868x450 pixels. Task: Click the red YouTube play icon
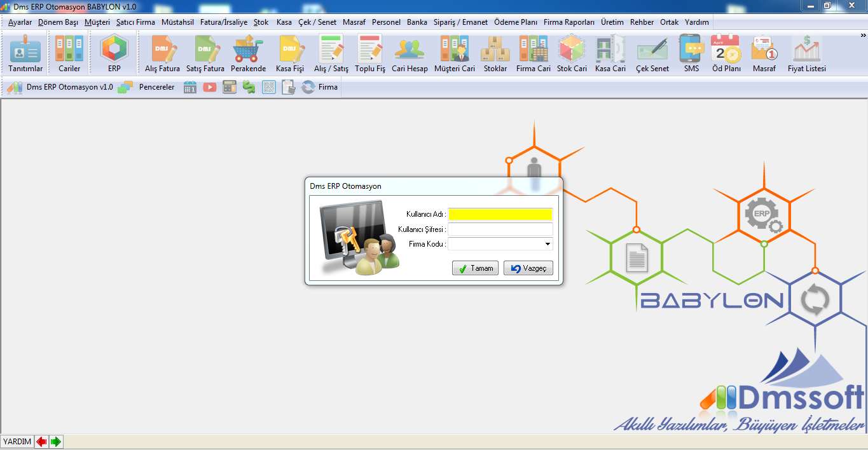pos(210,87)
